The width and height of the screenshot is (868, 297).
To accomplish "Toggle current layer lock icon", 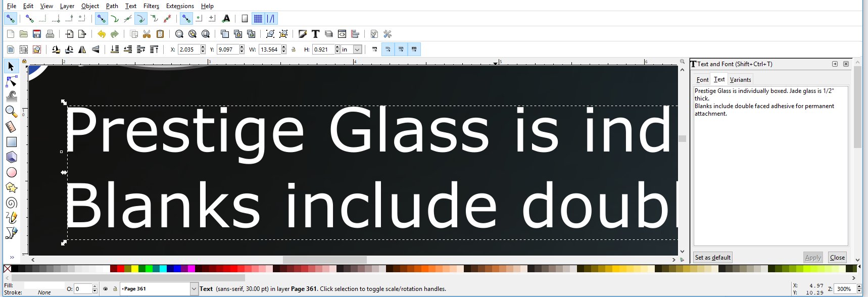I will pyautogui.click(x=115, y=289).
